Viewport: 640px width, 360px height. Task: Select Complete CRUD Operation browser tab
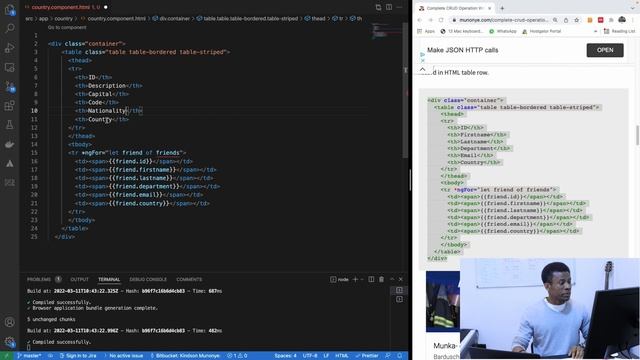point(455,8)
